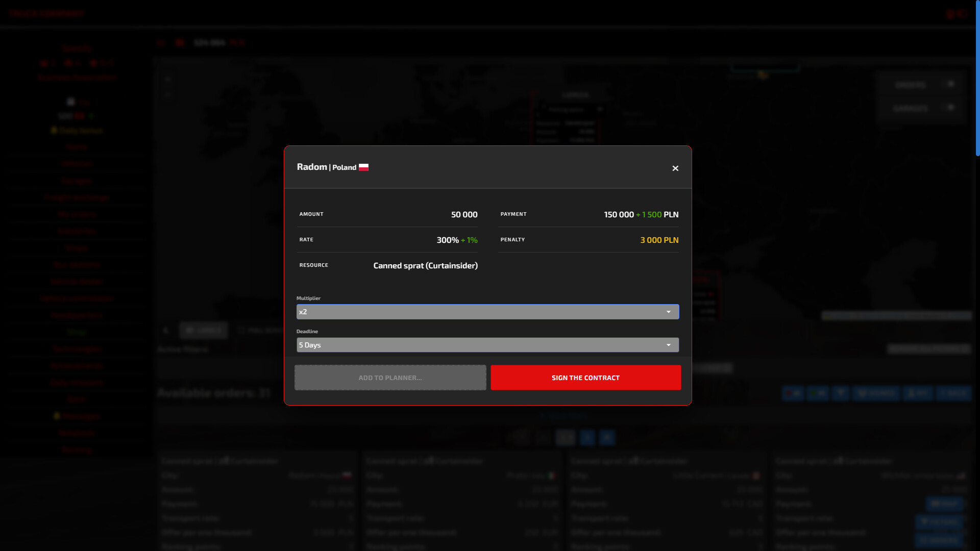980x551 pixels.
Task: Click the Messages bell icon in sidebar
Action: (57, 416)
